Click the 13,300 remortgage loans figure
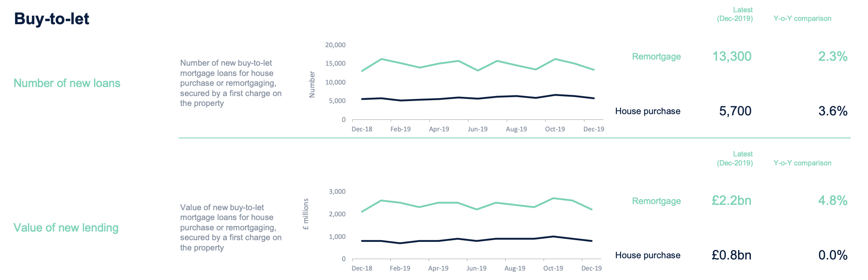The width and height of the screenshot is (868, 280). point(732,56)
